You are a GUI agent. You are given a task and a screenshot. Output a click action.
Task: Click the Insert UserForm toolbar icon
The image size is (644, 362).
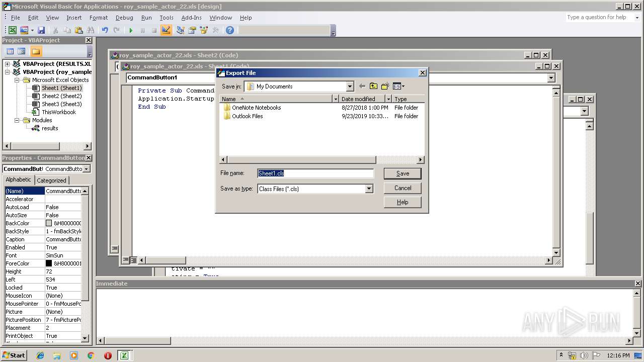(x=24, y=30)
